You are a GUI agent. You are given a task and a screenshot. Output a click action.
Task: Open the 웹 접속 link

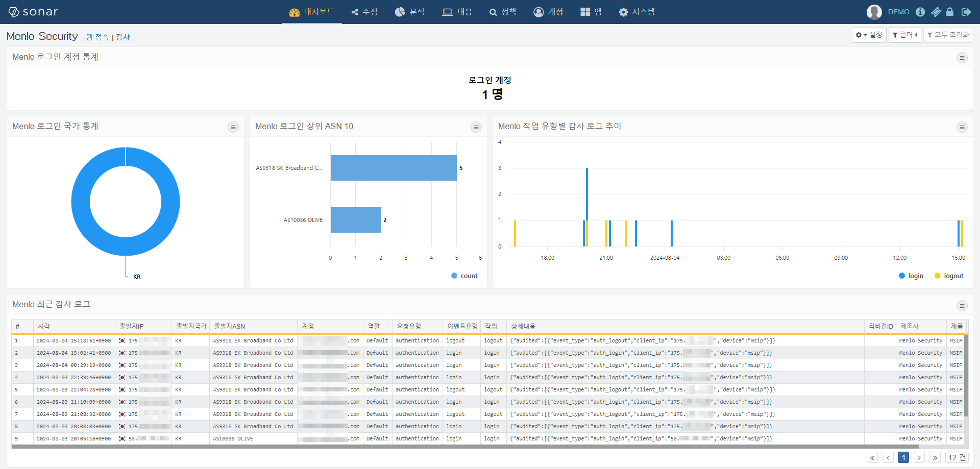tap(97, 37)
